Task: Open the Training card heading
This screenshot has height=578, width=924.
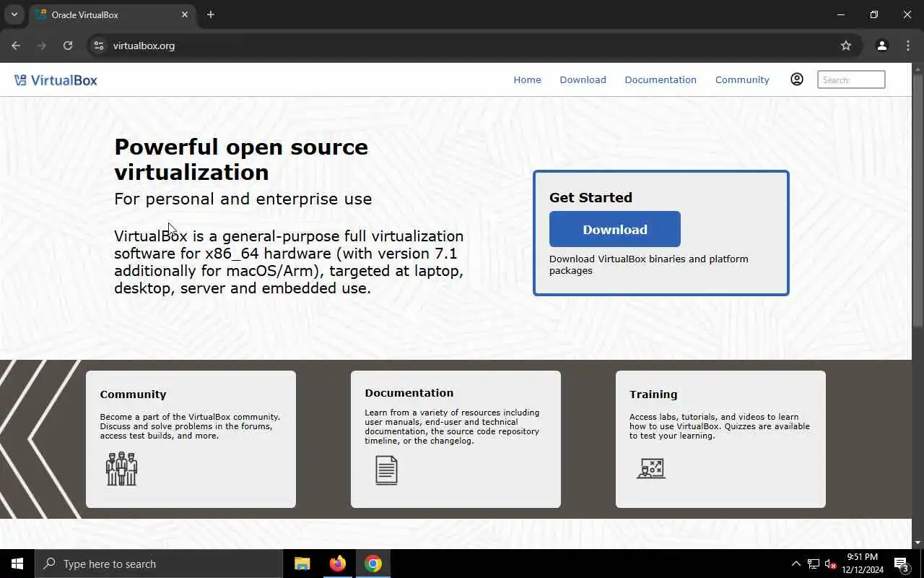Action: 653,394
